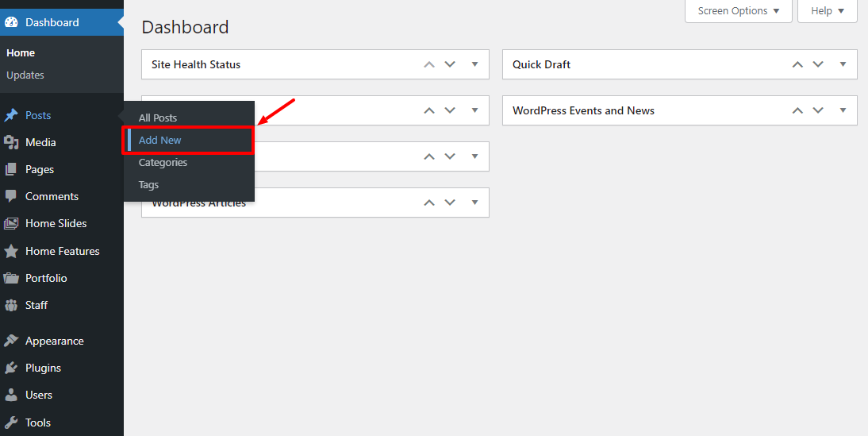Toggle WordPress Events and News panel
Viewport: 868px width, 436px height.
(x=843, y=110)
